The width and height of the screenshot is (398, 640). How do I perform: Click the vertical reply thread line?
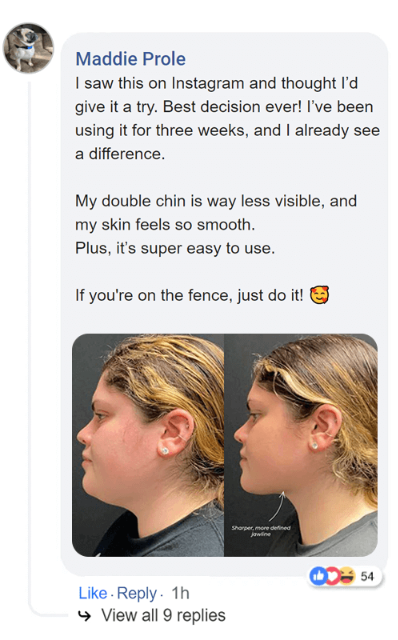point(30,343)
